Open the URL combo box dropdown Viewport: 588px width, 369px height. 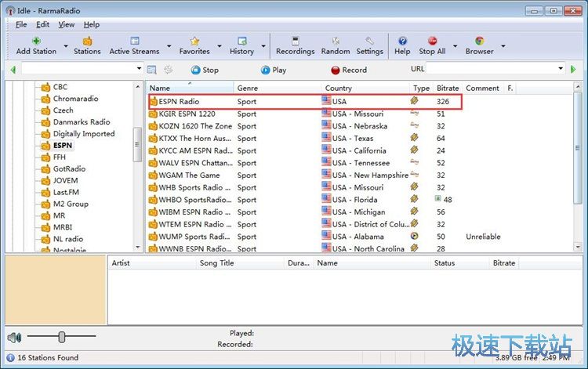coord(561,69)
